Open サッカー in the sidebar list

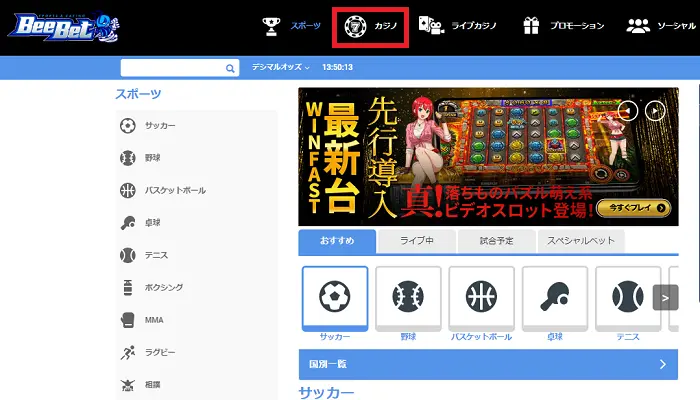point(160,126)
